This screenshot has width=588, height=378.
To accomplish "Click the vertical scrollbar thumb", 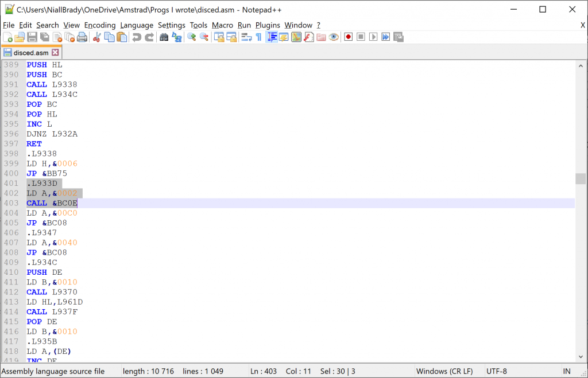I will click(x=581, y=179).
